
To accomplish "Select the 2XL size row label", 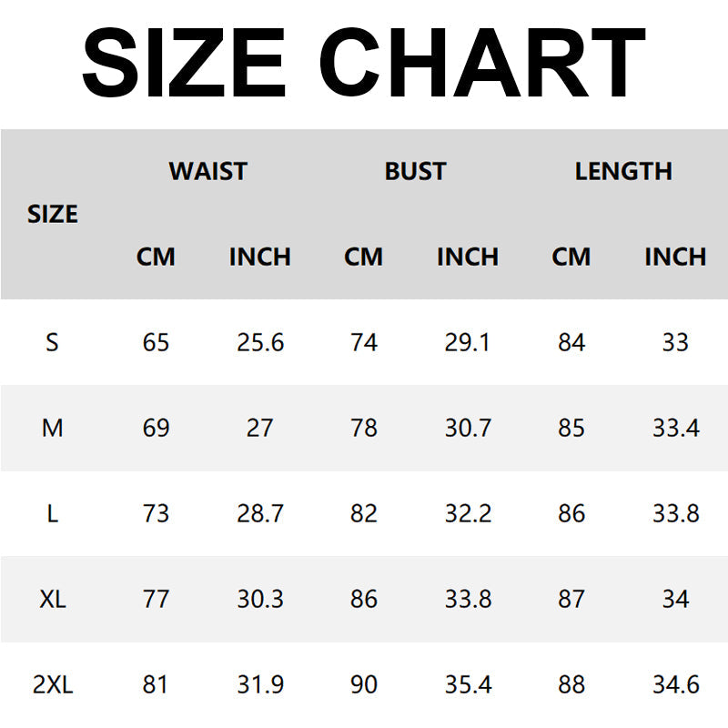I will (x=53, y=684).
